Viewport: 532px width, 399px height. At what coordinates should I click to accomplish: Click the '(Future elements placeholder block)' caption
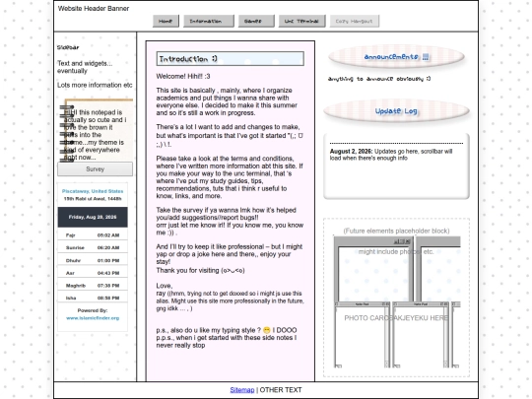point(396,232)
